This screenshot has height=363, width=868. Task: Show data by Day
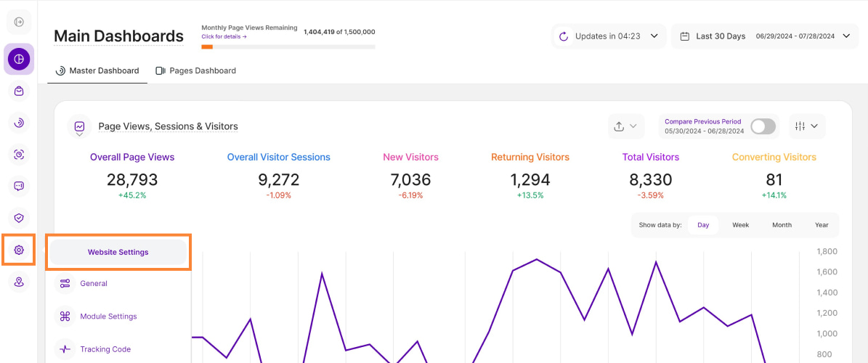702,225
